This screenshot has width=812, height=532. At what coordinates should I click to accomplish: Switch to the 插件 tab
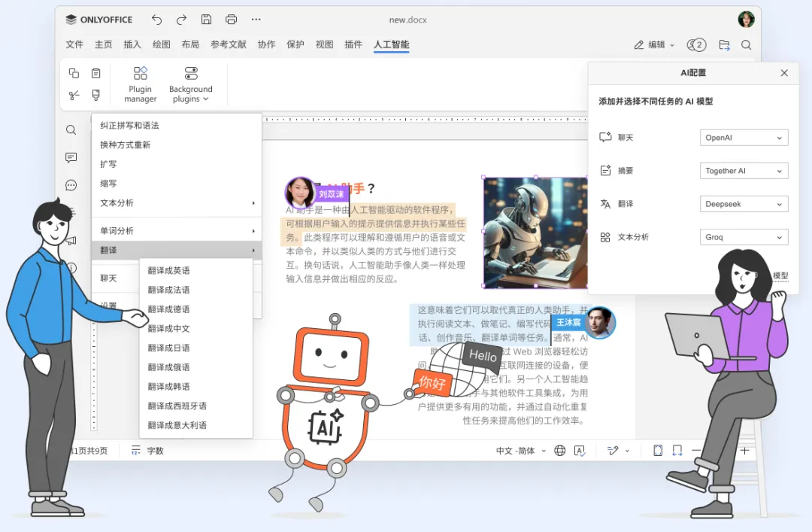click(x=353, y=44)
